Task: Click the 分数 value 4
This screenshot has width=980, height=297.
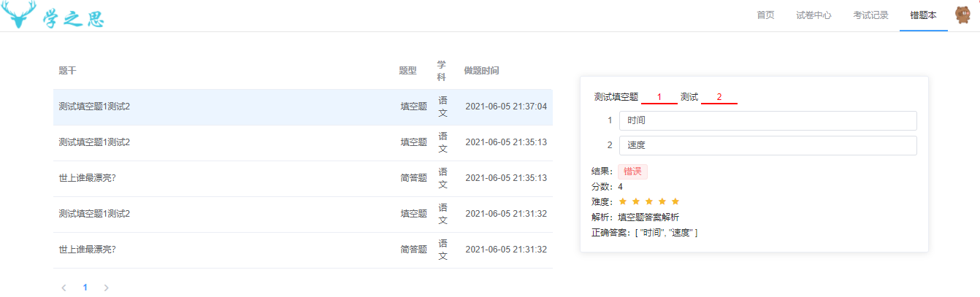Action: pyautogui.click(x=620, y=187)
